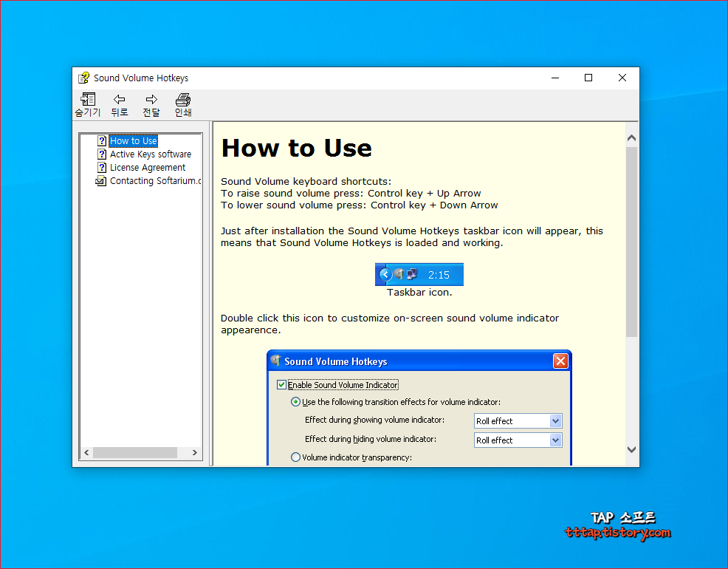Open the Contacting Softarium.com topic
Image resolution: width=728 pixels, height=569 pixels.
tap(155, 181)
